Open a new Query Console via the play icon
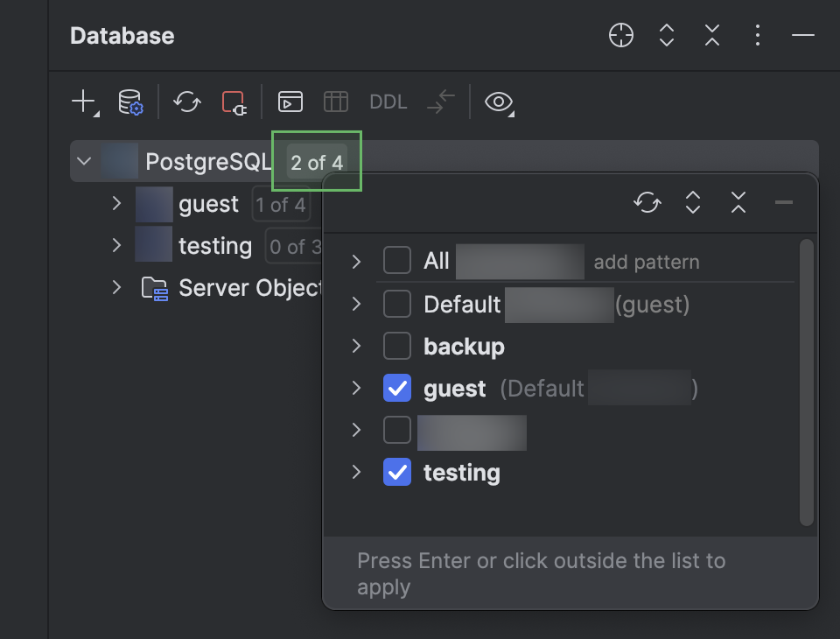This screenshot has width=840, height=639. tap(290, 102)
